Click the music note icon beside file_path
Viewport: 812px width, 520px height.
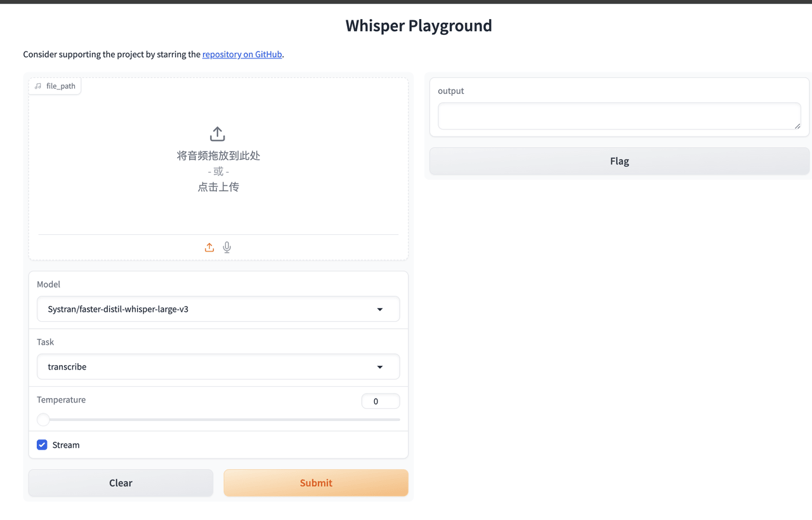click(x=38, y=86)
